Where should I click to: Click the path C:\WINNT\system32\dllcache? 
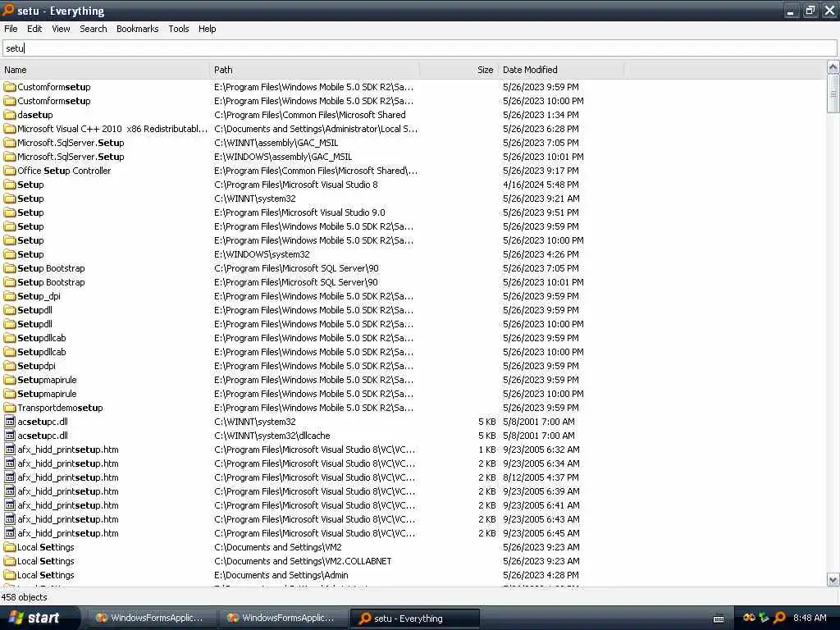[272, 436]
